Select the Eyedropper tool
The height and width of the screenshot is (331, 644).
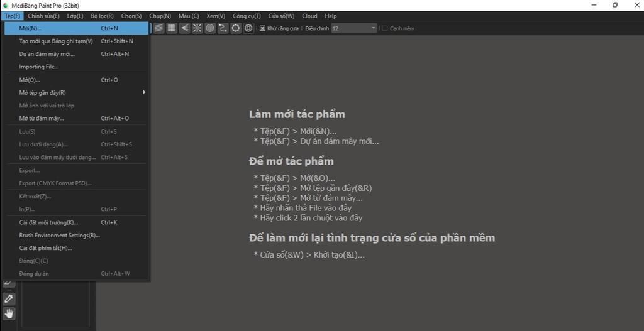(9, 299)
